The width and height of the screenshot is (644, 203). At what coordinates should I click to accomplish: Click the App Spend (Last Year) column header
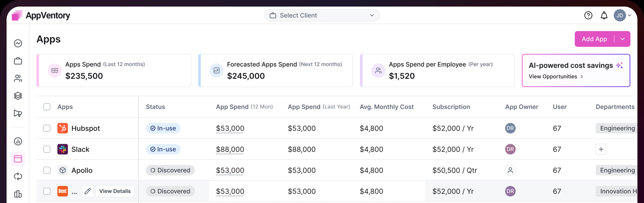(x=319, y=107)
